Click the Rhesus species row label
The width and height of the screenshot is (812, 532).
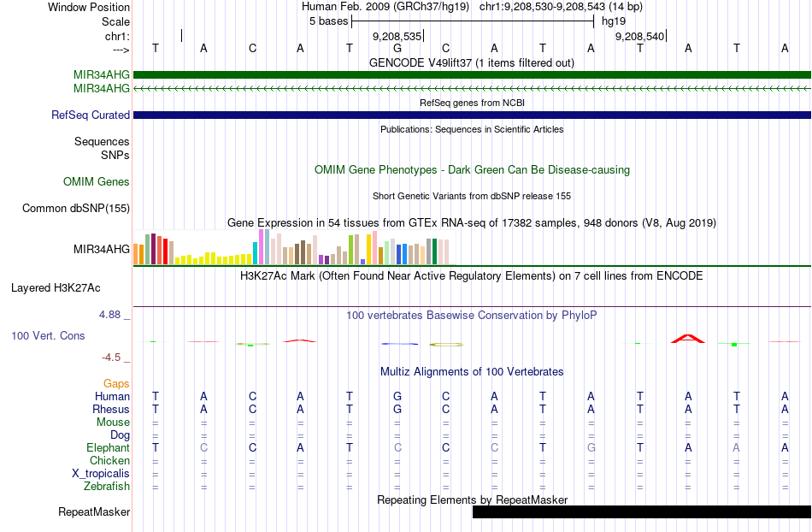[111, 409]
